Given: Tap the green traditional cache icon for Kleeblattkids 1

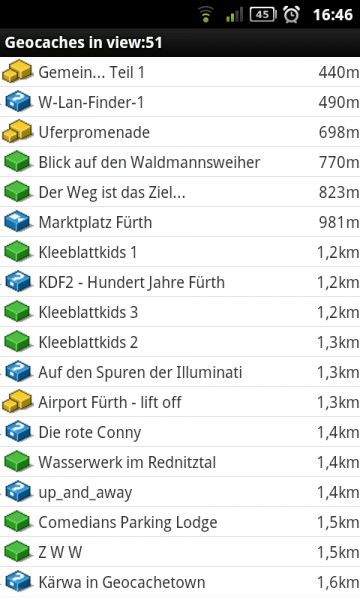Looking at the screenshot, I should 17,252.
